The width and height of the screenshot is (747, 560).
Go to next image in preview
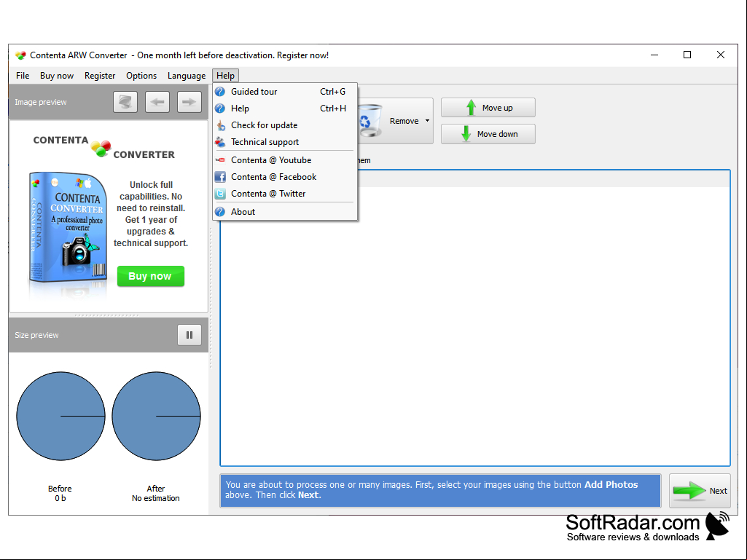point(189,102)
